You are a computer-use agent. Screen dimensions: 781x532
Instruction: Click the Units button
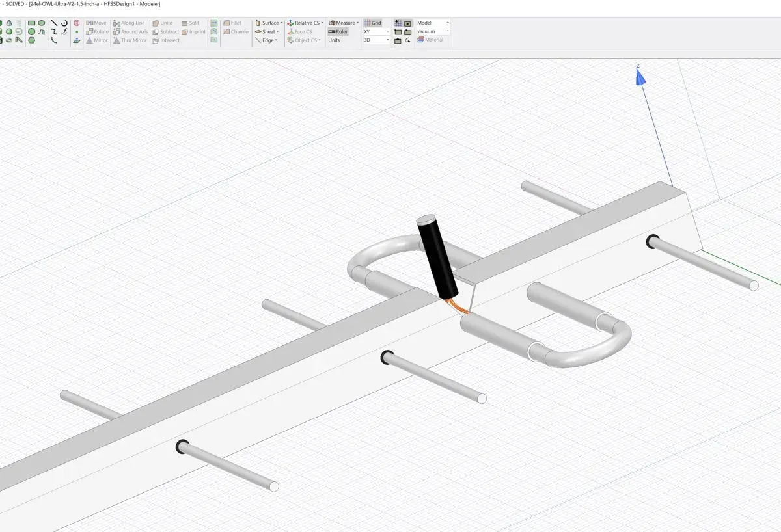click(334, 40)
